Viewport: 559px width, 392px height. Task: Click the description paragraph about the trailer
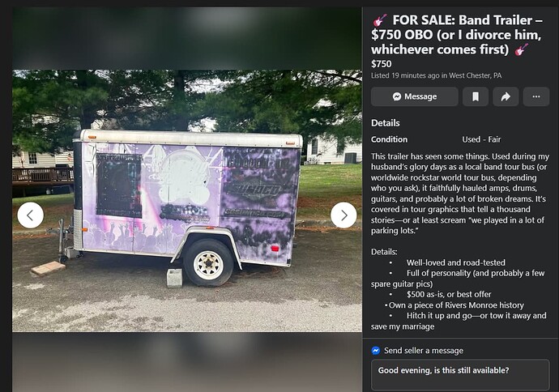pos(460,194)
